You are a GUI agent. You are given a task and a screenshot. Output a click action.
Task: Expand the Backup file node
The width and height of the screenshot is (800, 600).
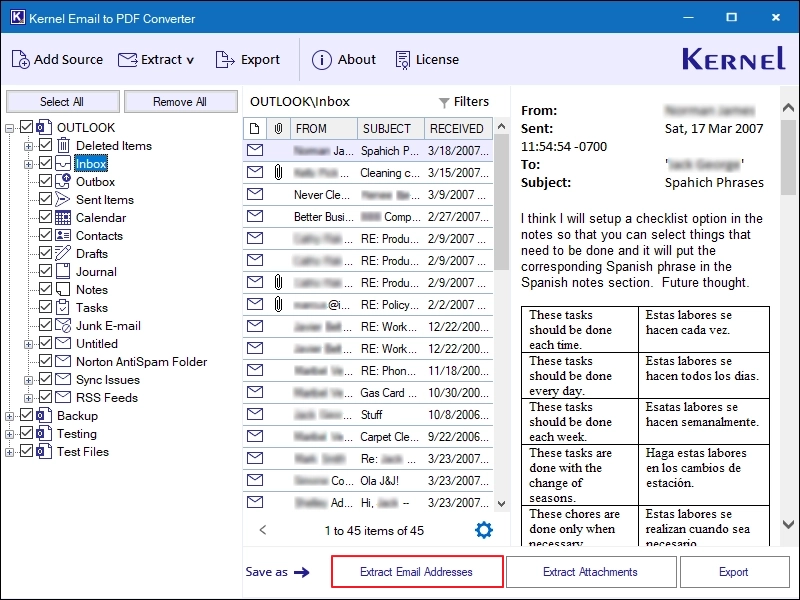(9, 416)
